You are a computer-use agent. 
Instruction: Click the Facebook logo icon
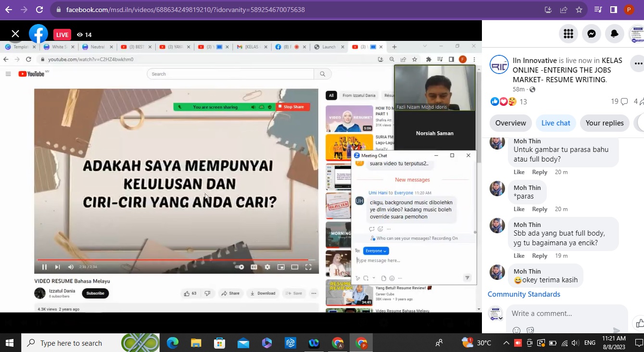point(38,34)
